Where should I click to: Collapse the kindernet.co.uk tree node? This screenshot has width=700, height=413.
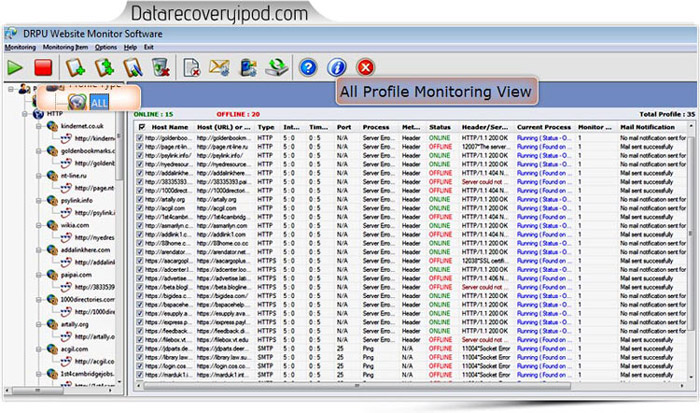(39, 126)
